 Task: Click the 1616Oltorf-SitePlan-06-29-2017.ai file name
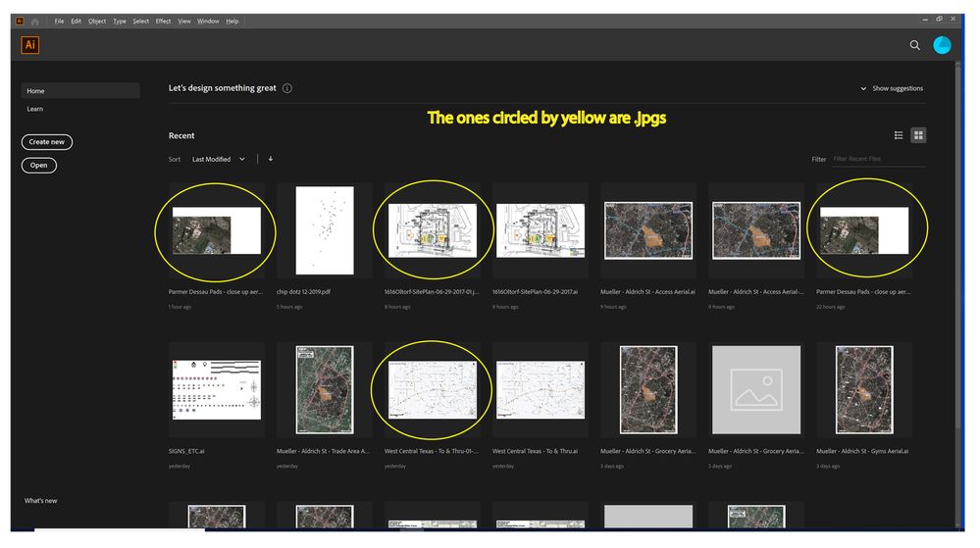535,292
